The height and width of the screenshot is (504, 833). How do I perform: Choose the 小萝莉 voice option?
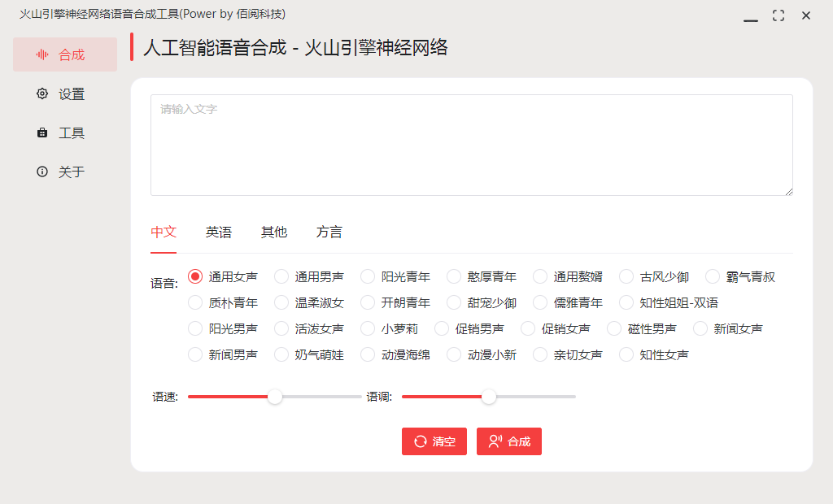[367, 328]
